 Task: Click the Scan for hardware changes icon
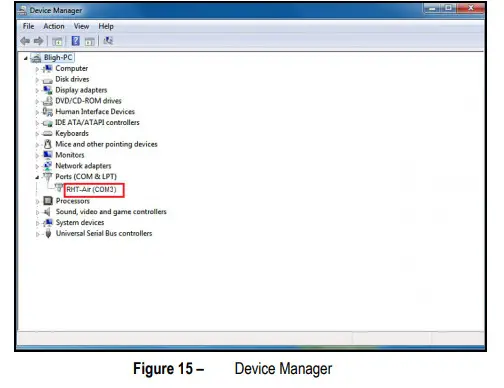pos(108,41)
